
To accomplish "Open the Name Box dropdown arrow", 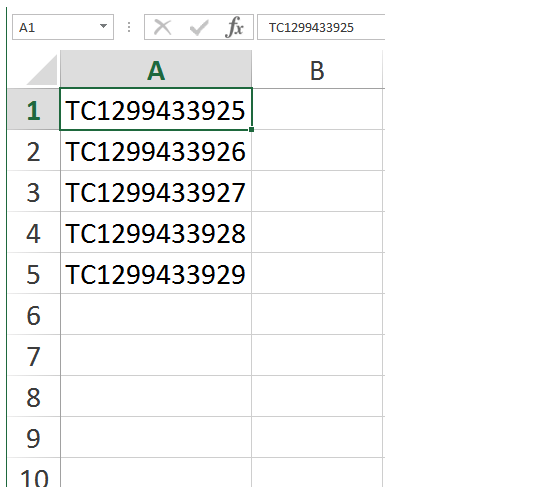I will pyautogui.click(x=103, y=27).
